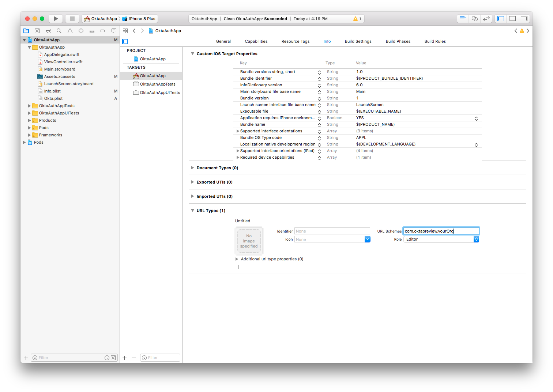The width and height of the screenshot is (553, 392).
Task: Toggle the Utilities inspector panel
Action: pyautogui.click(x=524, y=19)
